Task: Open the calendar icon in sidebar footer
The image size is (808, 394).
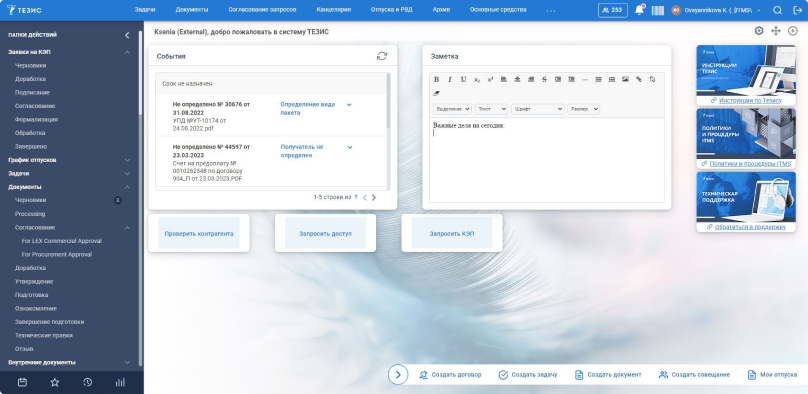Action: 22,383
